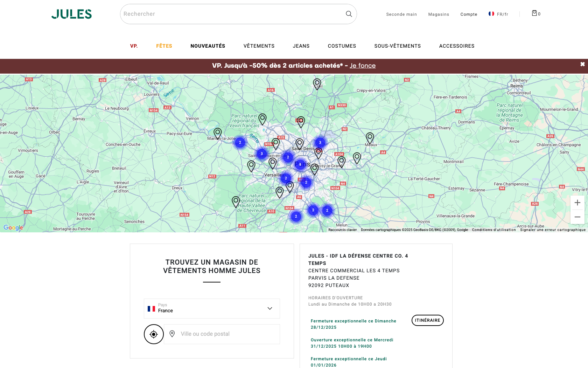
Task: Click the Ville ou code postal field
Action: (224, 334)
